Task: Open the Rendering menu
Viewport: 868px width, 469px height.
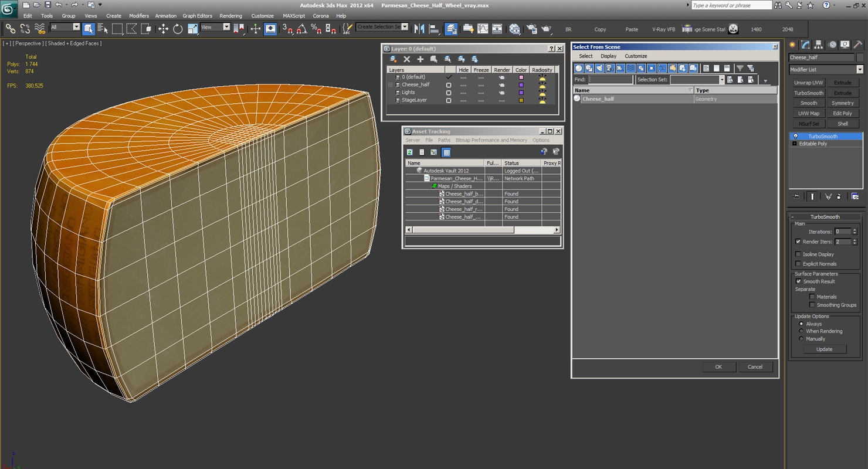Action: pyautogui.click(x=230, y=16)
